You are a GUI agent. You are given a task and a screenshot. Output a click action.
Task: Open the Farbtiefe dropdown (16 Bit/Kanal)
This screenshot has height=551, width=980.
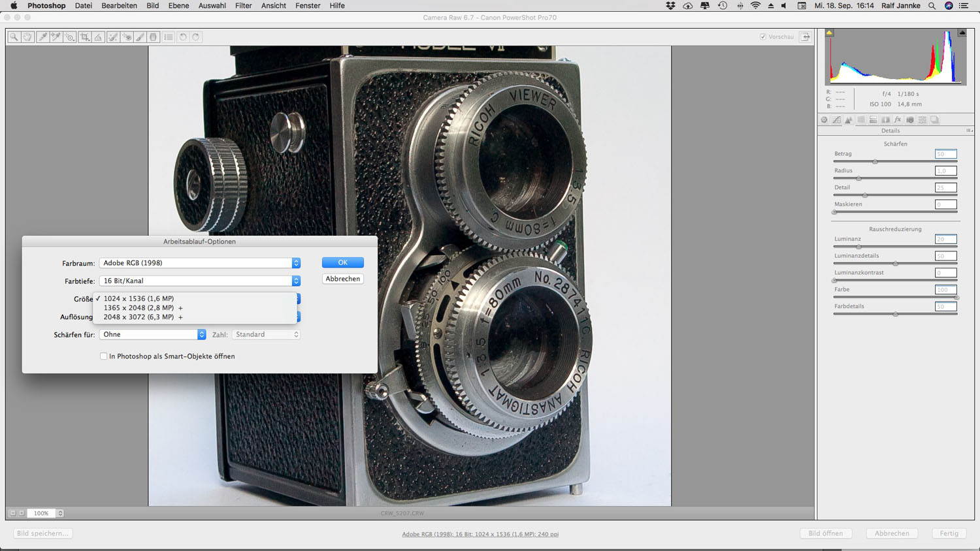click(200, 281)
